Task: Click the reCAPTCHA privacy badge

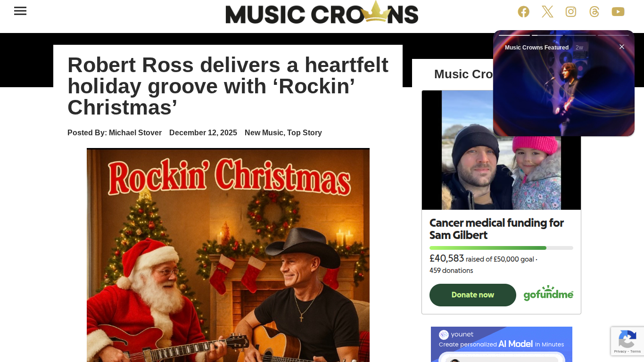Action: coord(627,341)
